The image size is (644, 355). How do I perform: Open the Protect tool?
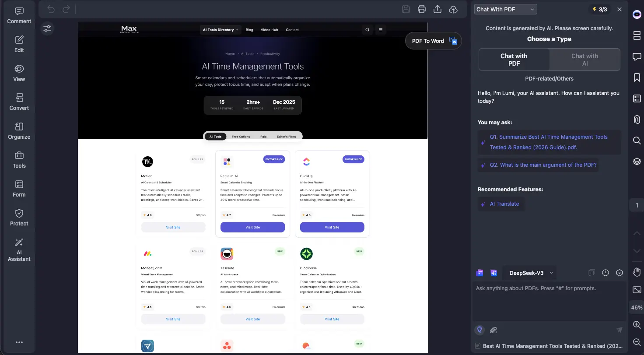click(x=19, y=218)
